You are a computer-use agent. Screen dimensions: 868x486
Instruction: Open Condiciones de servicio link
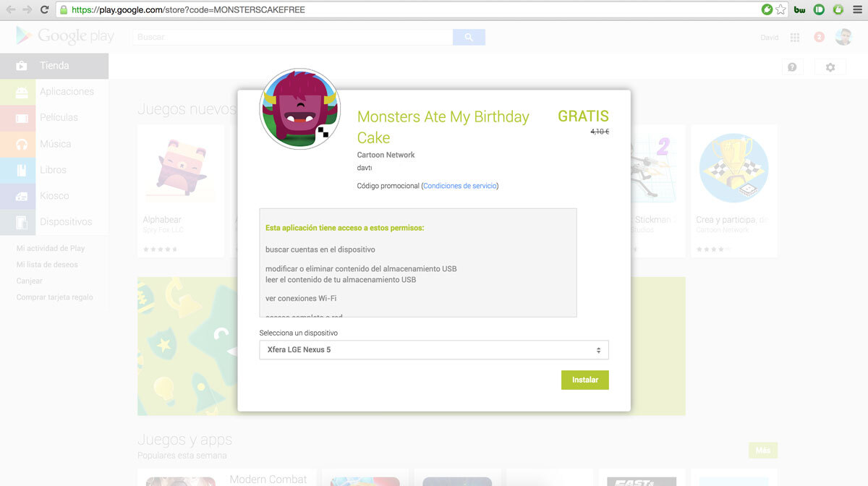(460, 186)
